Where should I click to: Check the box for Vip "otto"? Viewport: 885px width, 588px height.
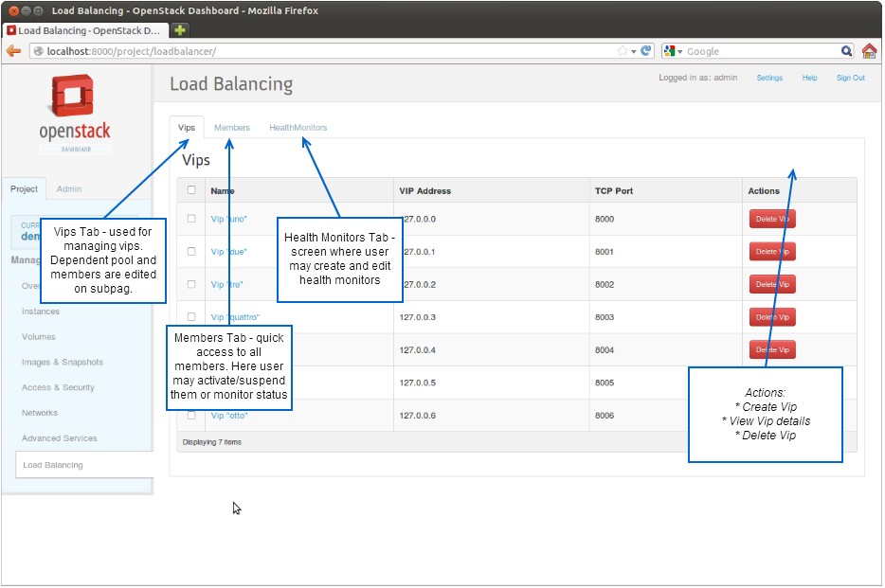(x=191, y=415)
